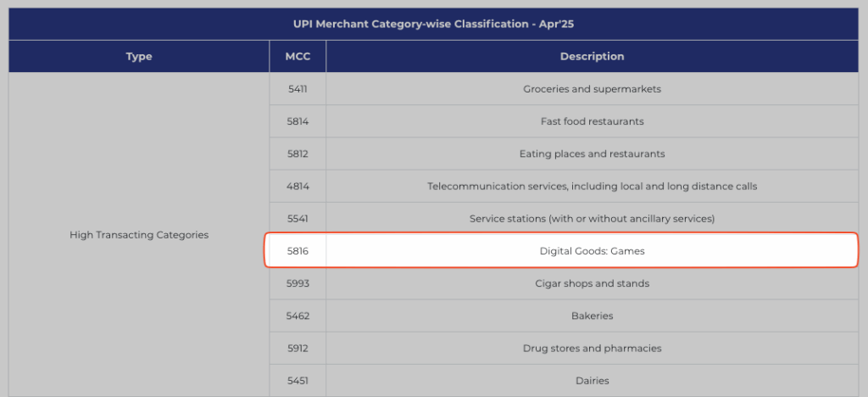The width and height of the screenshot is (868, 397).
Task: Select 'Cigar shops and stands' description
Action: pyautogui.click(x=592, y=283)
